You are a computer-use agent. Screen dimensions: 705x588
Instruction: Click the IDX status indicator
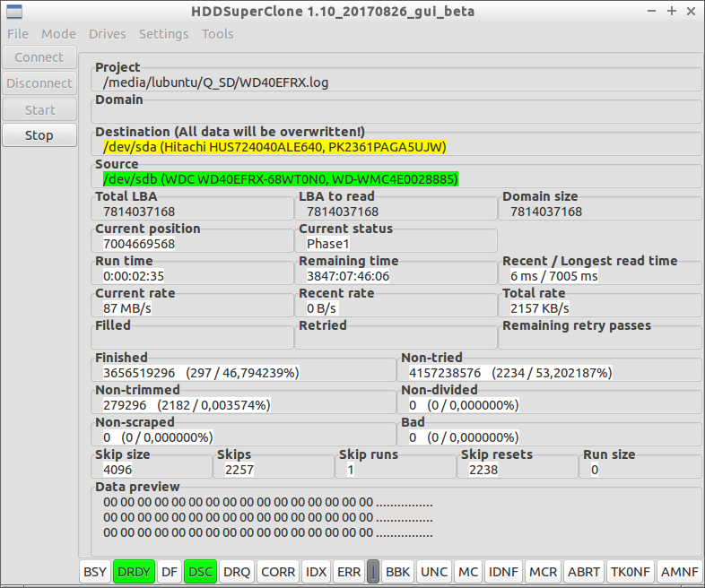click(x=316, y=572)
